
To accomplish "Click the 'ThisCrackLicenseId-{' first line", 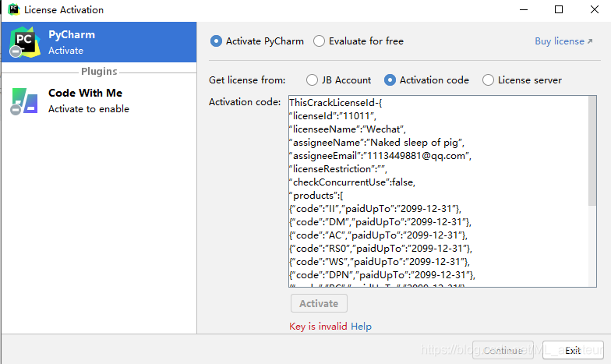I will coord(336,103).
